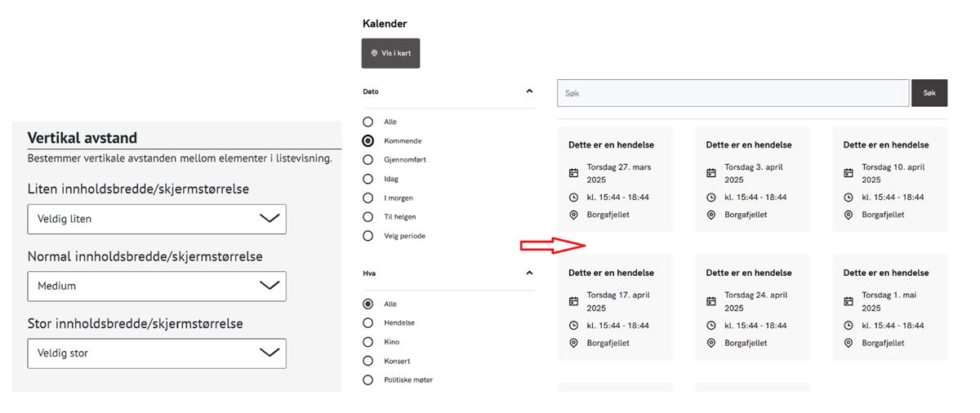Viewport: 980px width, 413px height.
Task: Collapse the Hva filter section
Action: (529, 273)
